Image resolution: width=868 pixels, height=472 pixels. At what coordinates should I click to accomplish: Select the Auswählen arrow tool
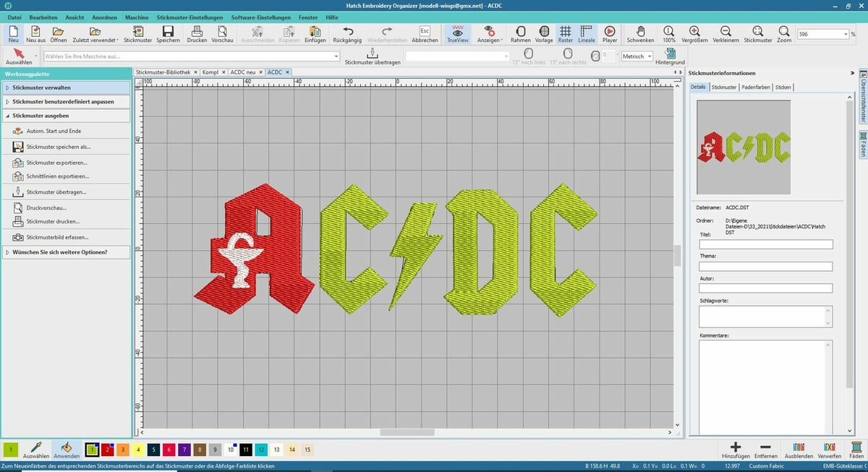(x=19, y=57)
